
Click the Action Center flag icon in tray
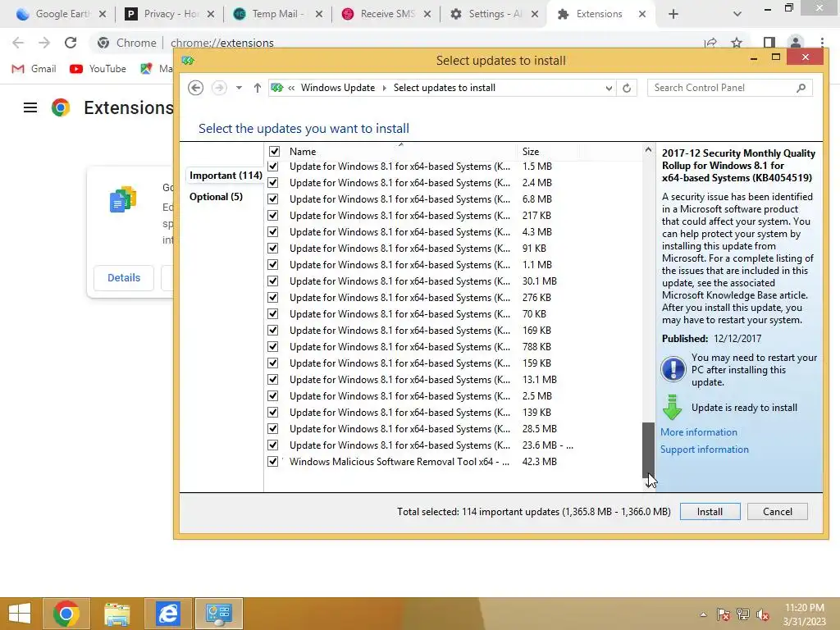pyautogui.click(x=724, y=614)
